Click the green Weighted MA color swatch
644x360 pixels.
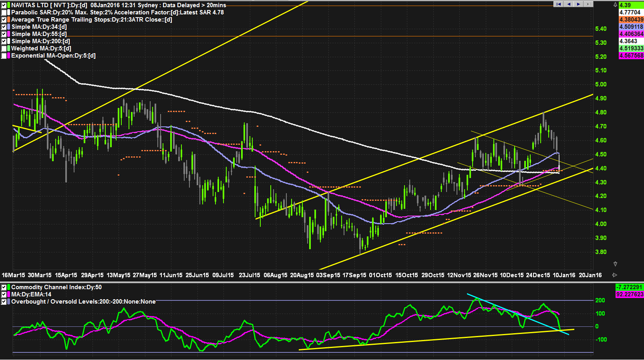pyautogui.click(x=8, y=48)
